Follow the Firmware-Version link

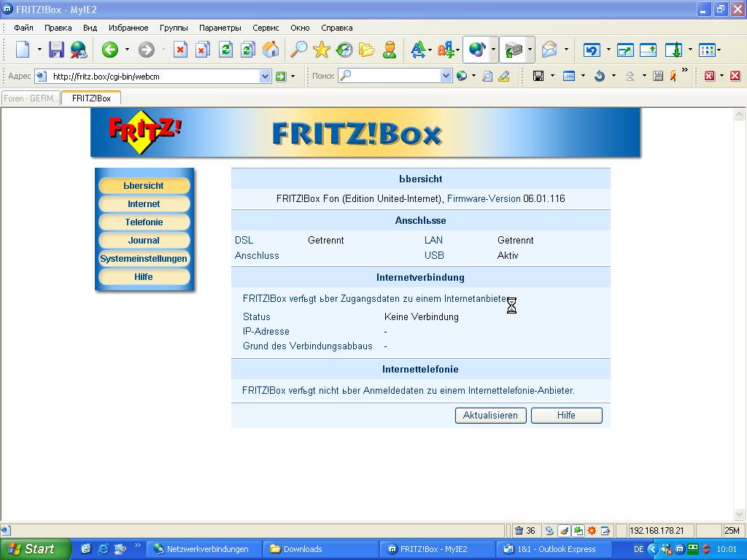click(484, 198)
